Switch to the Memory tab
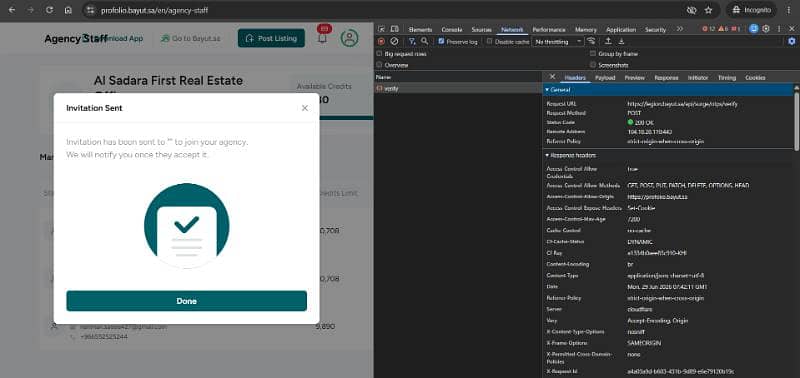Viewport: 800px width, 378px height. 585,30
